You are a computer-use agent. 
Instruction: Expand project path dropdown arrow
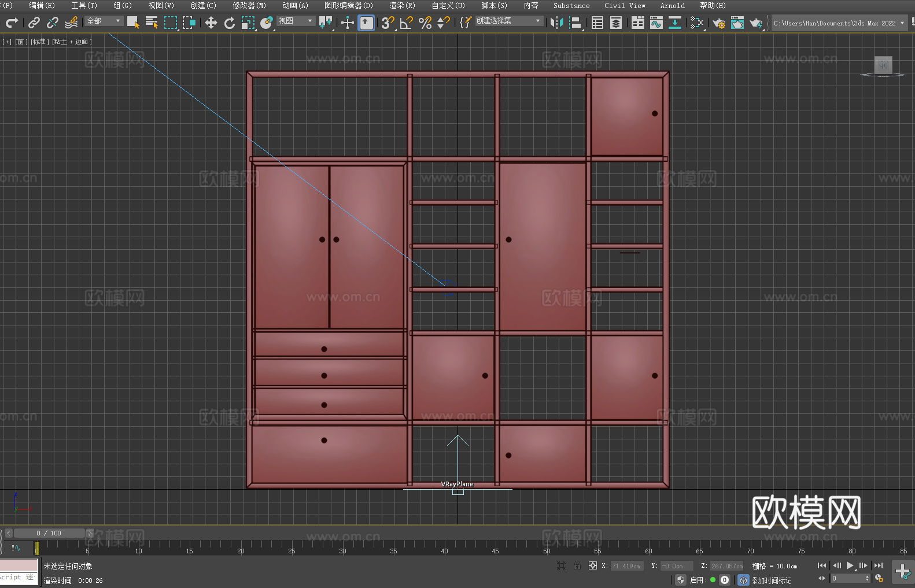coord(902,23)
